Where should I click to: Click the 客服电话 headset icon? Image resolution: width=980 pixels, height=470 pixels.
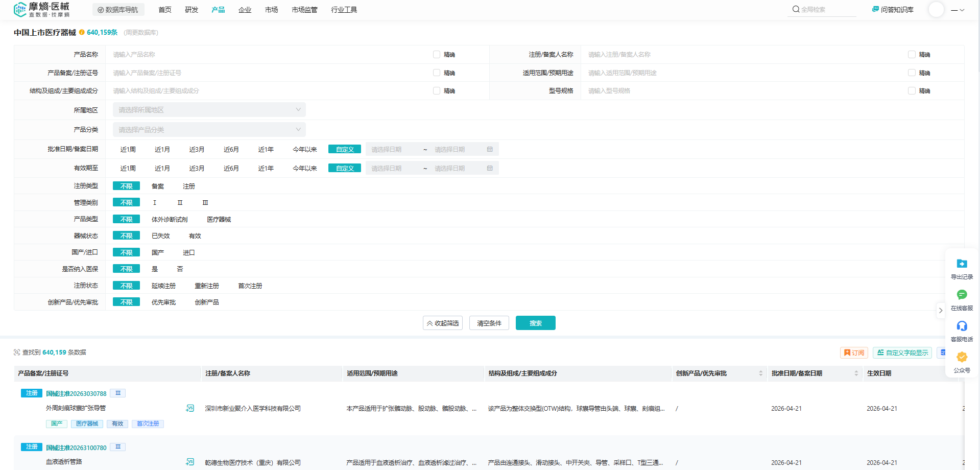click(x=962, y=326)
